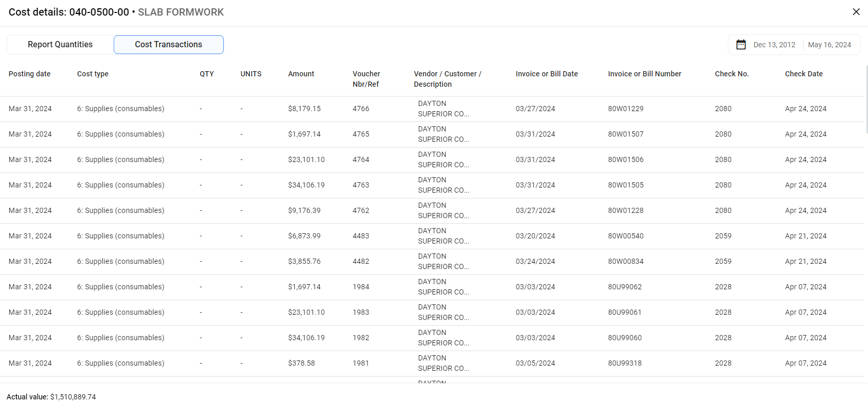The width and height of the screenshot is (868, 402).
Task: Select amount $1,697.14 for voucher 4765
Action: 304,134
